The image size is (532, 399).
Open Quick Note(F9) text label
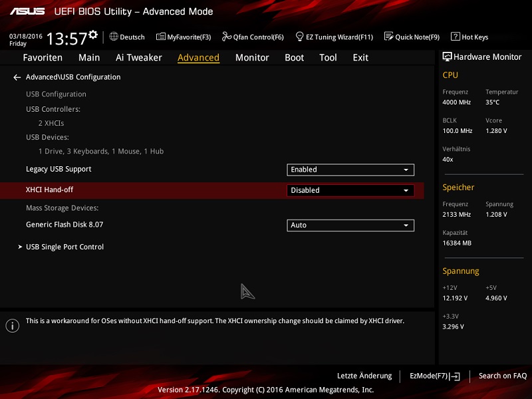click(418, 37)
